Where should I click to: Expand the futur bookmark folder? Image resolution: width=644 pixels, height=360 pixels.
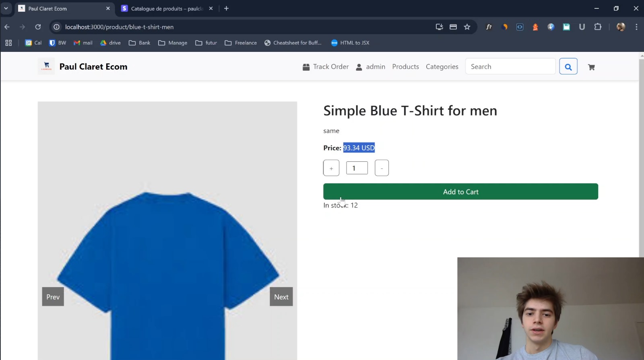pyautogui.click(x=206, y=43)
